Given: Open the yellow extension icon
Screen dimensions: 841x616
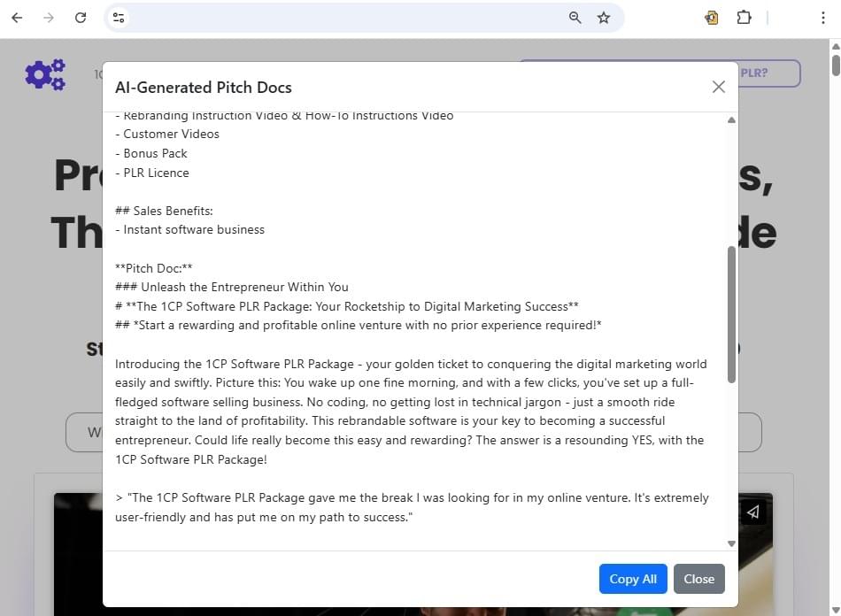Looking at the screenshot, I should [711, 18].
